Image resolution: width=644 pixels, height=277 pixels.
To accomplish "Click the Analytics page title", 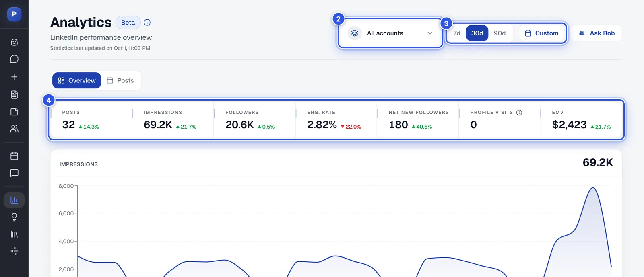I will (81, 22).
